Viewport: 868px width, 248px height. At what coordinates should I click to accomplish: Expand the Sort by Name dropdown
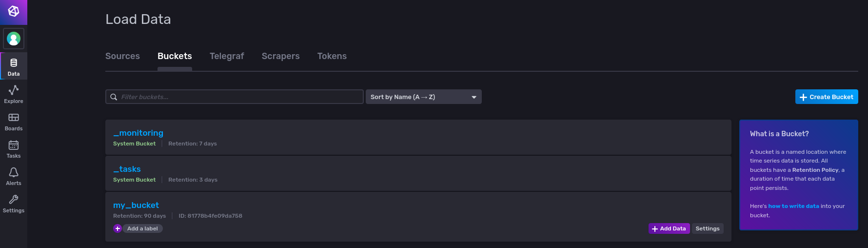coord(423,97)
